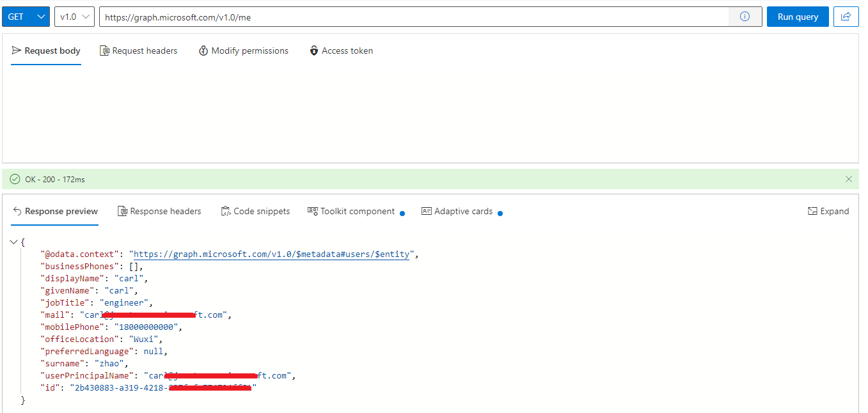Click the "mail" key text
The width and height of the screenshot is (868, 413).
(x=56, y=315)
